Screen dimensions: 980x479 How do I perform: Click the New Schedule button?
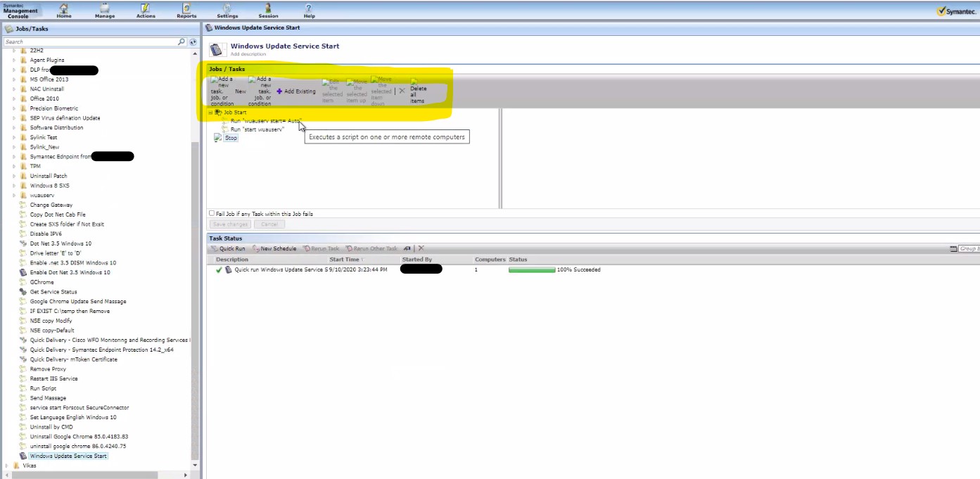(x=274, y=248)
